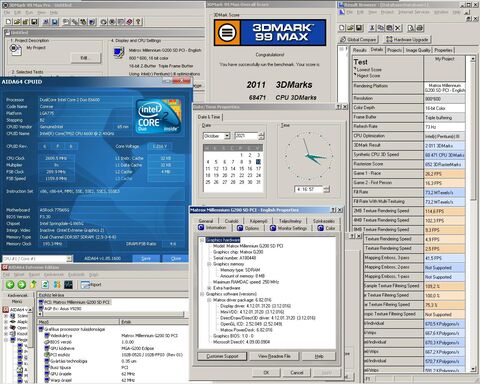Viewport: 480px width, 384px height.
Task: Switch to the Results tab in Result Browser
Action: coord(359,50)
